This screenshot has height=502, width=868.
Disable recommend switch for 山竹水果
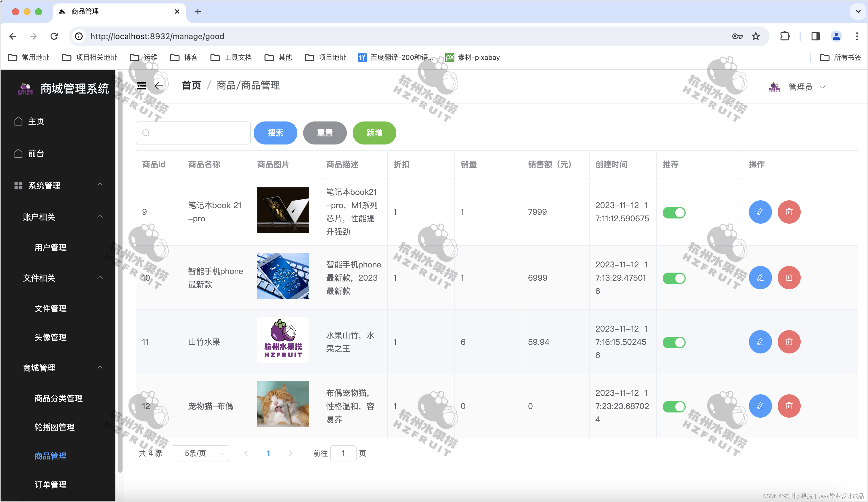[x=674, y=342]
